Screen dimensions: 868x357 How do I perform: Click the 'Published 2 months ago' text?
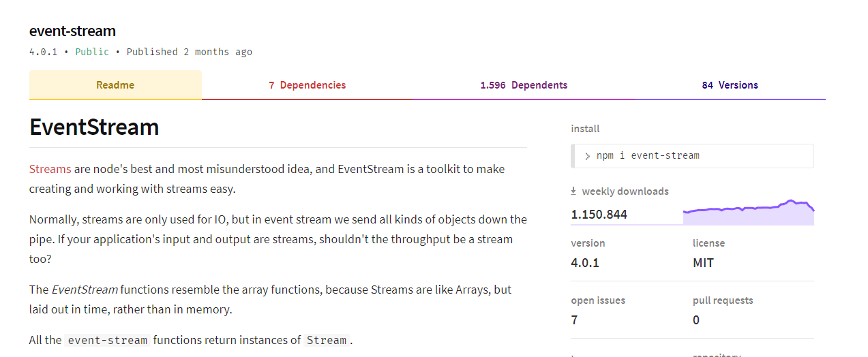(190, 52)
